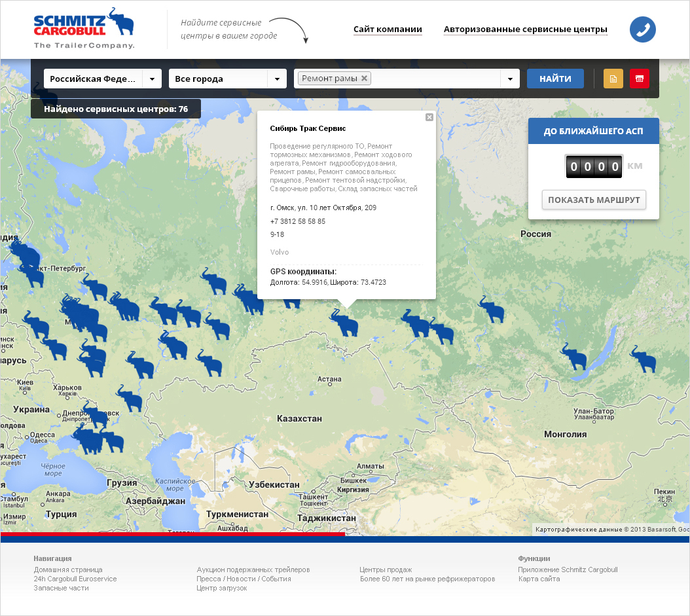Viewport: 690px width, 616px height.
Task: Click the Долгота 54.9916 coordinates line
Action: tap(328, 283)
